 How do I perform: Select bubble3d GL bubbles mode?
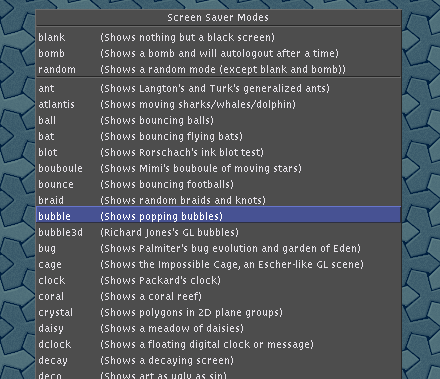pyautogui.click(x=218, y=232)
